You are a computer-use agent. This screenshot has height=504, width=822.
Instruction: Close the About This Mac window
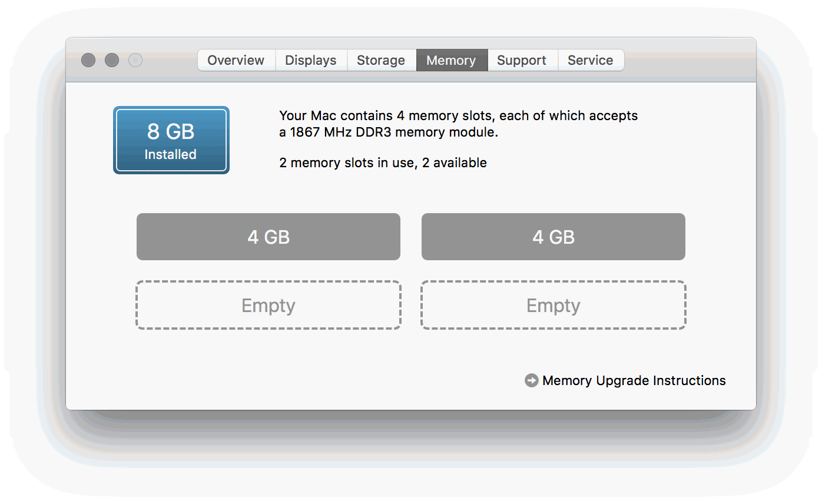(88, 60)
